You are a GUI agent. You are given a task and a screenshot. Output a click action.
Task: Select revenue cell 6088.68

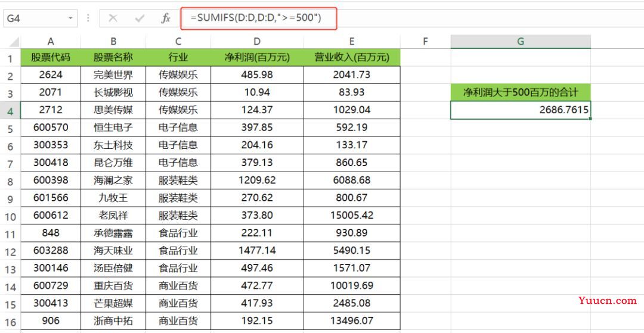click(x=352, y=180)
